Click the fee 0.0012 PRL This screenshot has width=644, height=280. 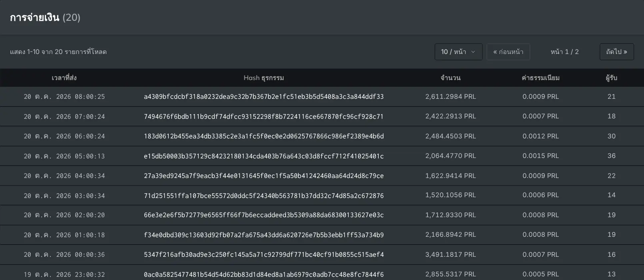click(541, 136)
